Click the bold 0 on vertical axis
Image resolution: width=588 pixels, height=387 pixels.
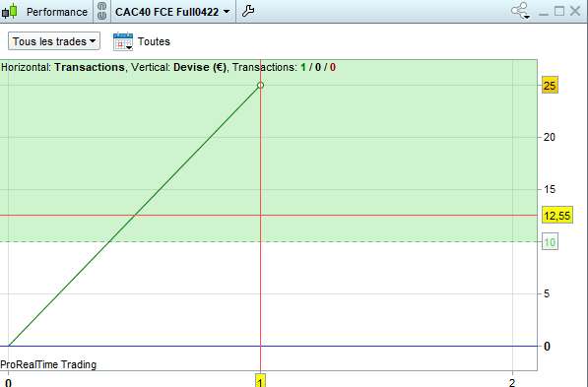click(x=547, y=346)
